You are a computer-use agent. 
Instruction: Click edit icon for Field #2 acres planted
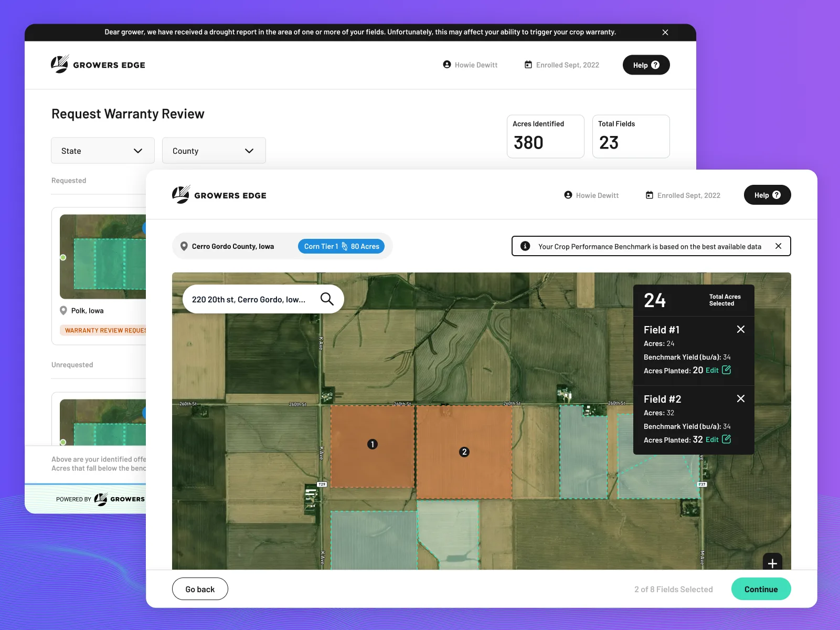[726, 439]
